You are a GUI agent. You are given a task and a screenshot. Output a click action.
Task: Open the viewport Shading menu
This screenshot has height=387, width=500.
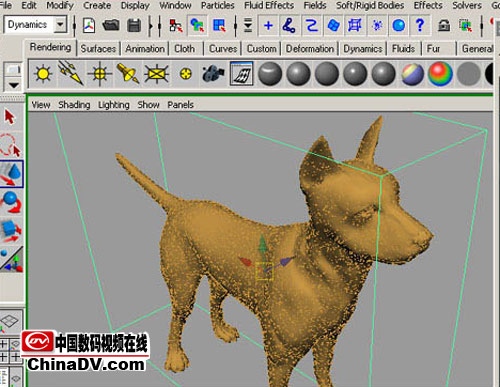(x=74, y=105)
